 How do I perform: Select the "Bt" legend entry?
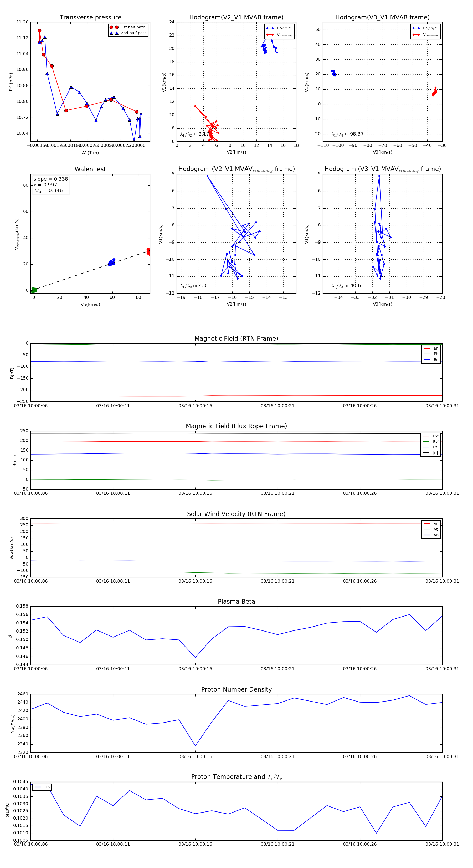coord(431,354)
